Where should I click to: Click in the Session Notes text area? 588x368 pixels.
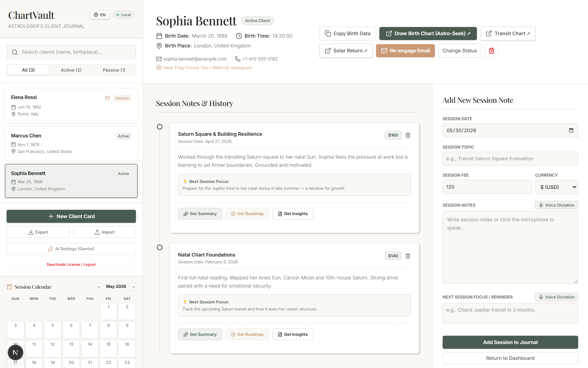[x=510, y=248]
